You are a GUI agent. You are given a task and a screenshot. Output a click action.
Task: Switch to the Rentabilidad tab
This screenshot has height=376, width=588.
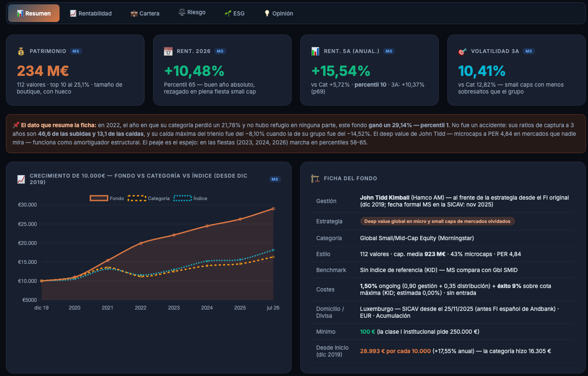[x=91, y=13]
